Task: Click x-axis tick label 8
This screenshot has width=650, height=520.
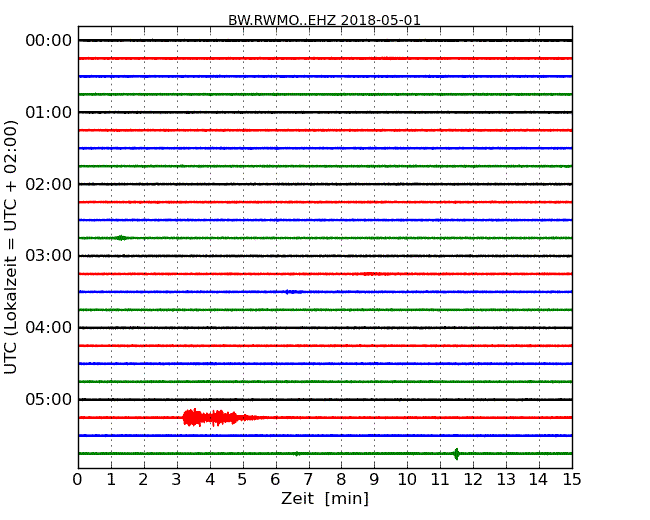Action: (x=341, y=480)
